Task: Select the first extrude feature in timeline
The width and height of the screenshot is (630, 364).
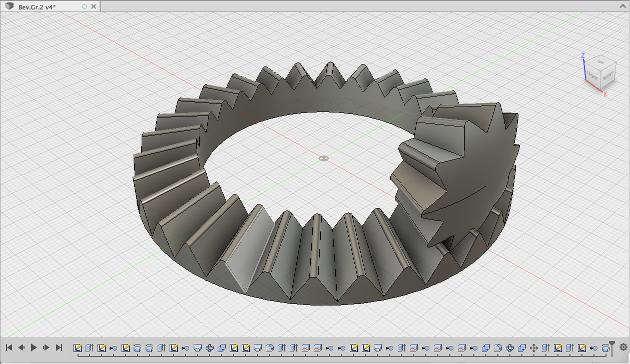Action: [x=90, y=348]
